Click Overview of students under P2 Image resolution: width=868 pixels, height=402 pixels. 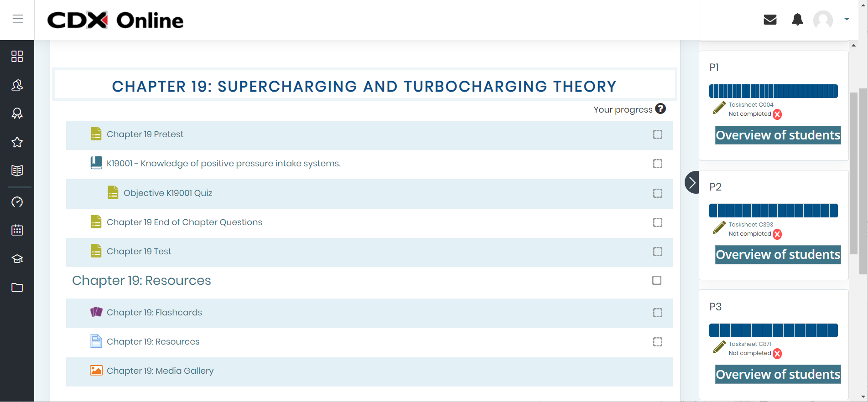coord(778,255)
